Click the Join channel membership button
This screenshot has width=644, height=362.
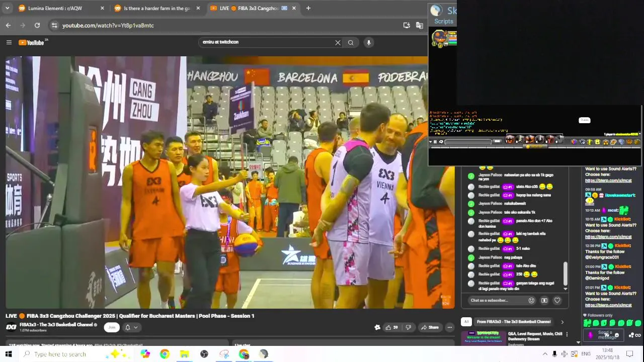point(112,327)
